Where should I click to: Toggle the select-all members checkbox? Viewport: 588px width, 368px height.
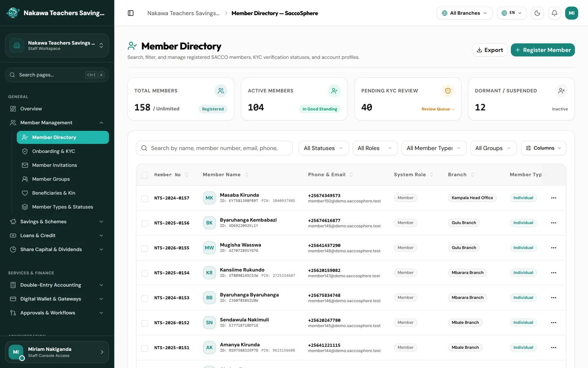(x=145, y=175)
